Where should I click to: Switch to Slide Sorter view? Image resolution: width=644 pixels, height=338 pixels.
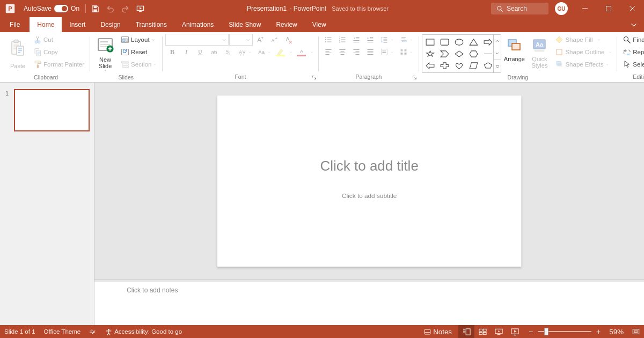click(482, 332)
